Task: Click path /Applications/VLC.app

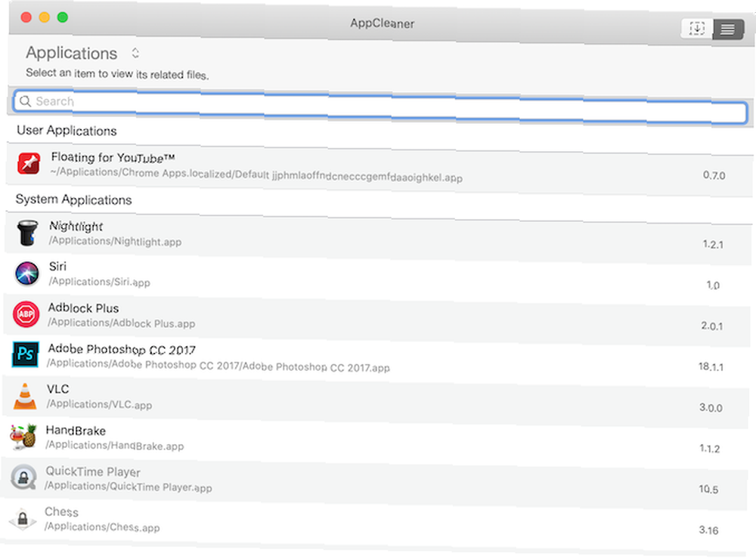Action: click(99, 404)
